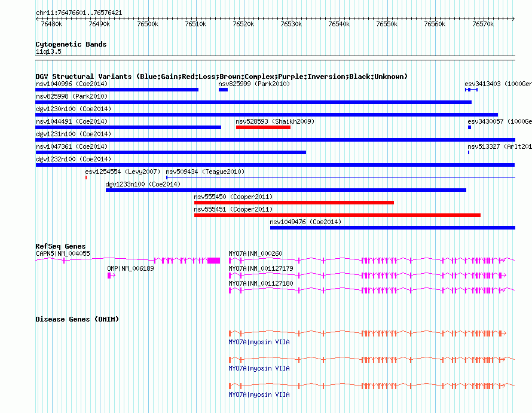532x413 pixels.
Task: Click the nsv528593 (Shaikh2009) label
Action: point(275,121)
